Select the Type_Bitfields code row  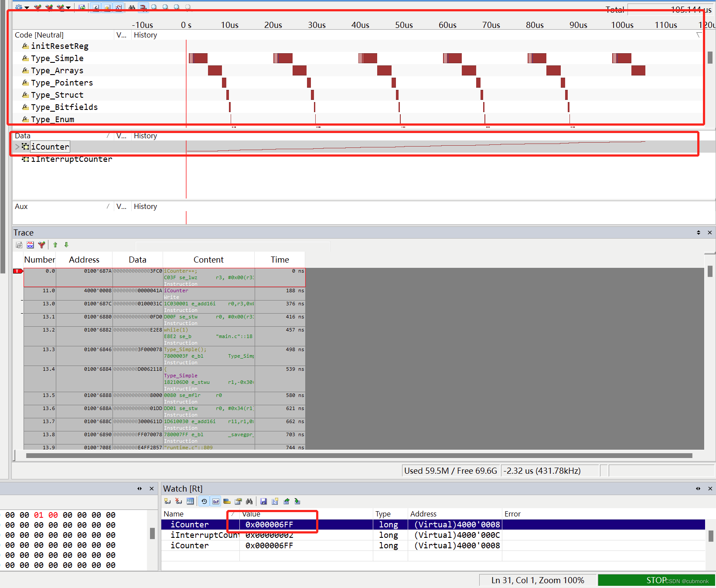pyautogui.click(x=64, y=107)
